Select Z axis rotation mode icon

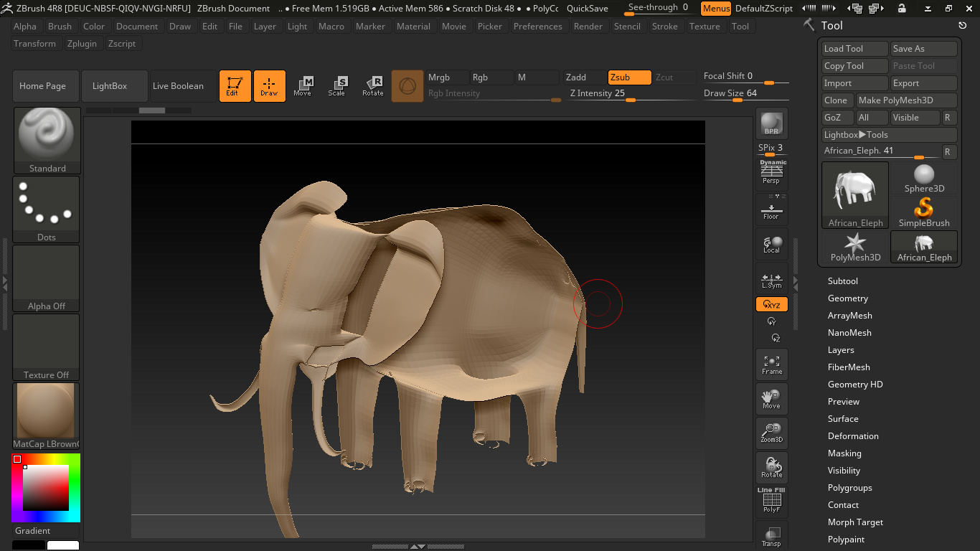coord(775,338)
